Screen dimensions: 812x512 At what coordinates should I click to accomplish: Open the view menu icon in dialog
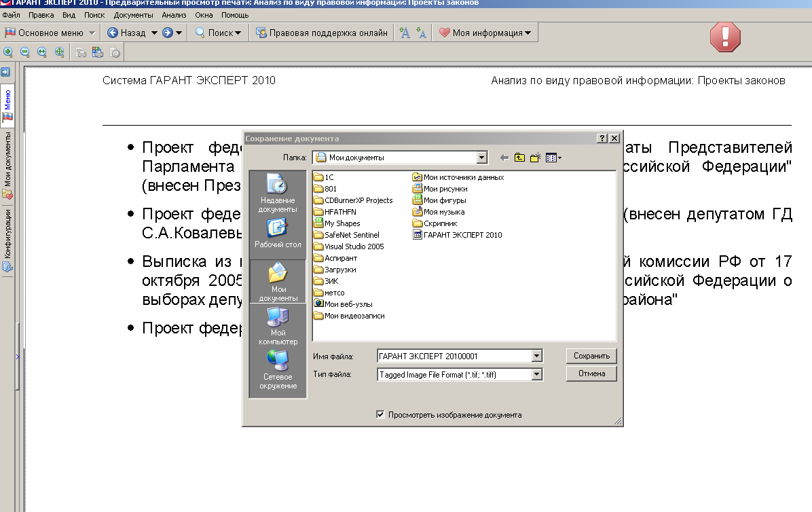click(x=553, y=158)
